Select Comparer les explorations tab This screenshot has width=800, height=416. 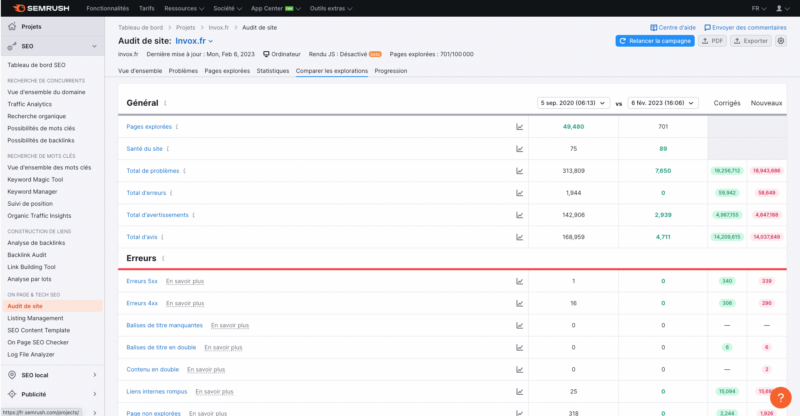332,71
